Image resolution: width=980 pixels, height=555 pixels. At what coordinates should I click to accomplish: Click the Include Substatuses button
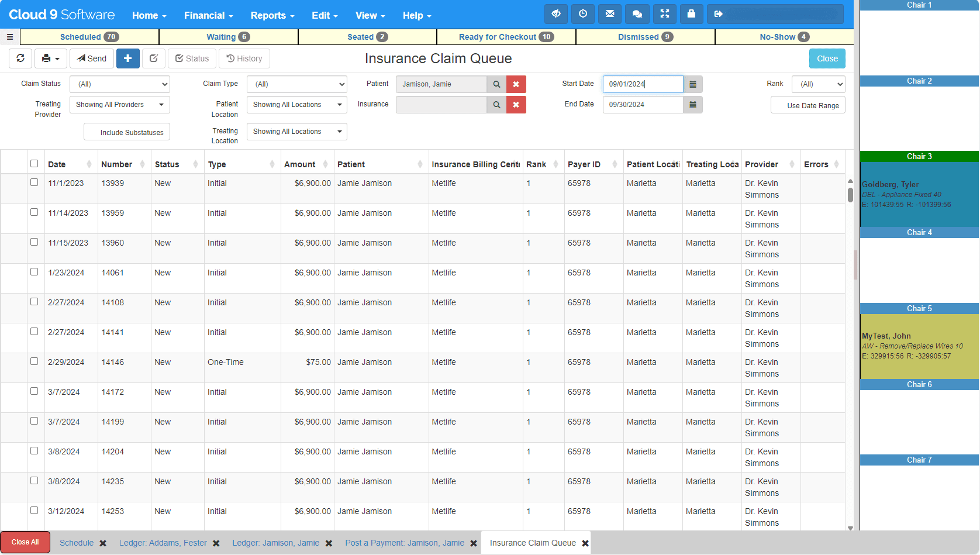[x=126, y=132]
